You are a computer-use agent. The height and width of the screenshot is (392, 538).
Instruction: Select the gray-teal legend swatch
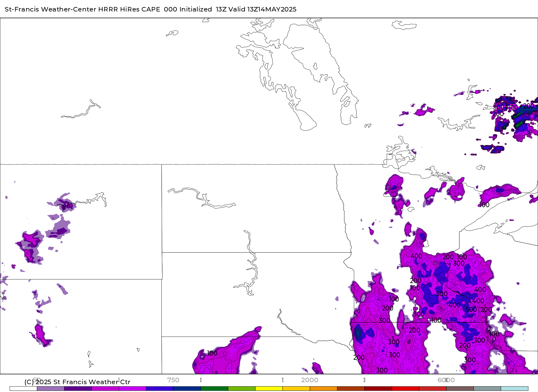tap(487, 389)
